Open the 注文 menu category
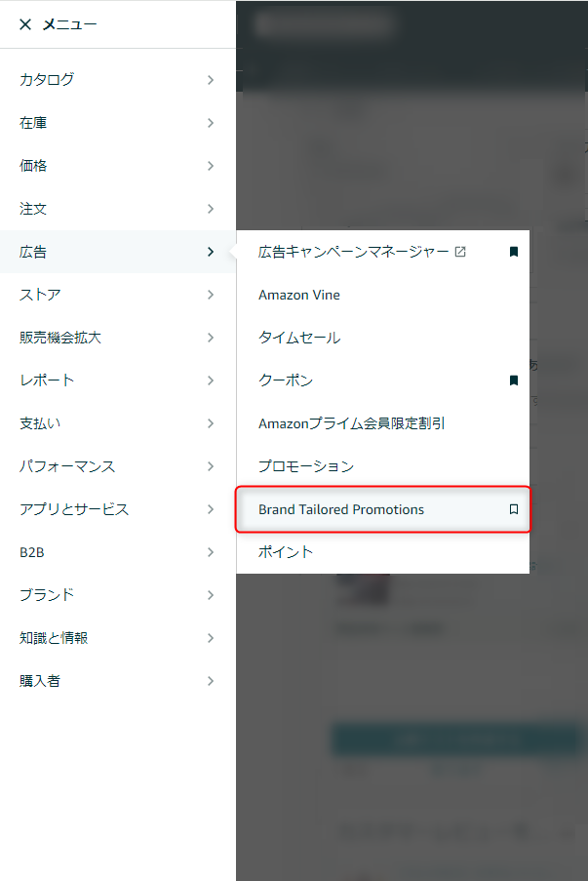This screenshot has height=881, width=588. click(x=118, y=209)
